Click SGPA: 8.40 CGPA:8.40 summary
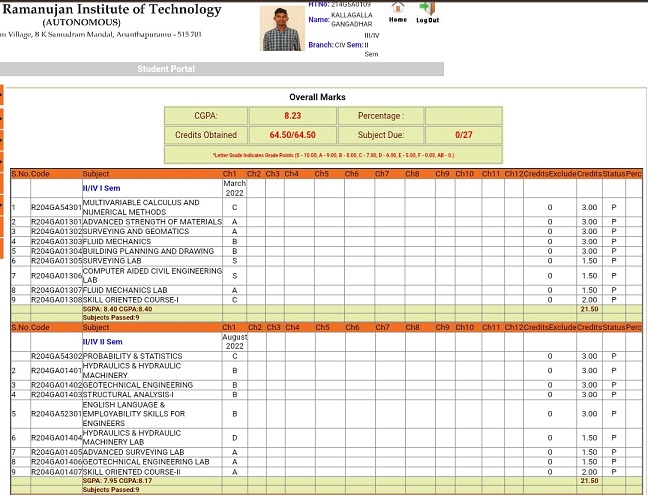This screenshot has height=495, width=648. pyautogui.click(x=117, y=309)
